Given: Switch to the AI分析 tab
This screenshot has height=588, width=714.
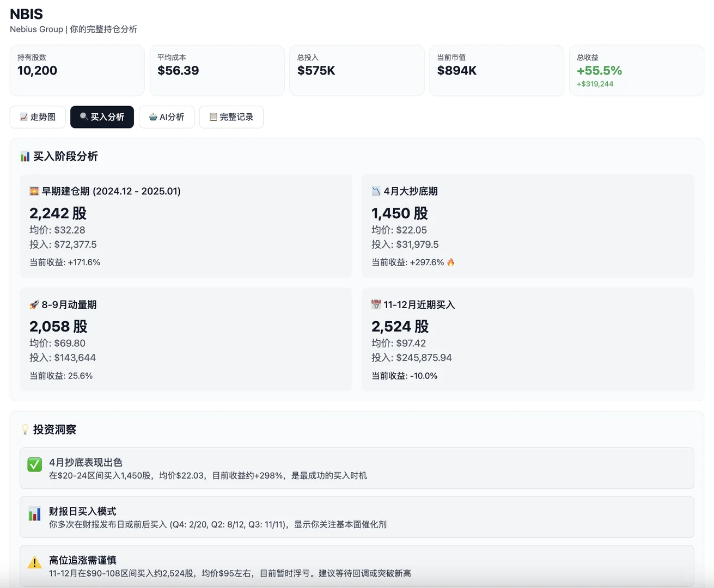Looking at the screenshot, I should coord(167,117).
